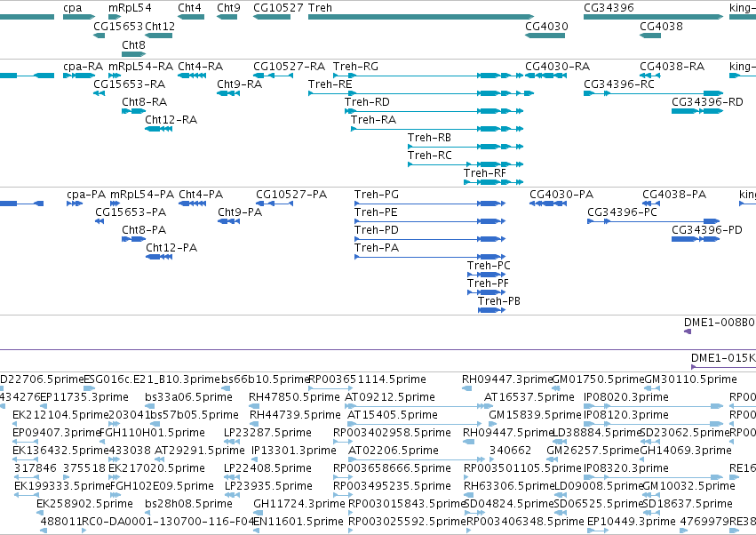Viewport: 756px width, 535px height.
Task: Click the CG10527-PA protein label
Action: coord(291,195)
